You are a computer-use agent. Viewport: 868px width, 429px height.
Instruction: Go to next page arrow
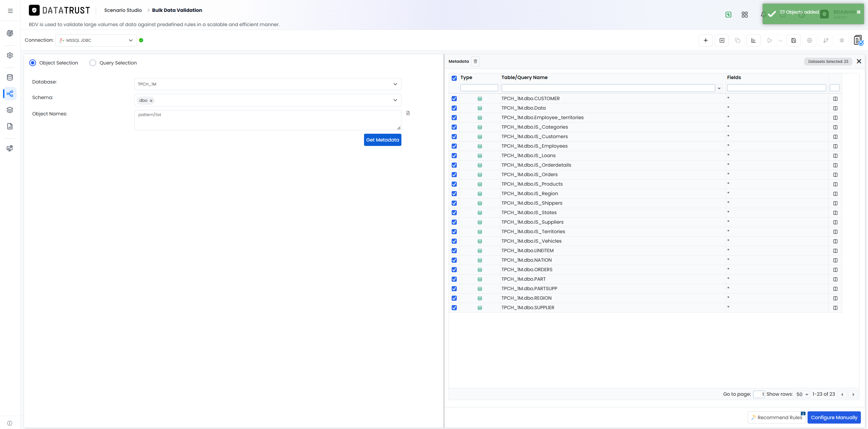tap(853, 394)
